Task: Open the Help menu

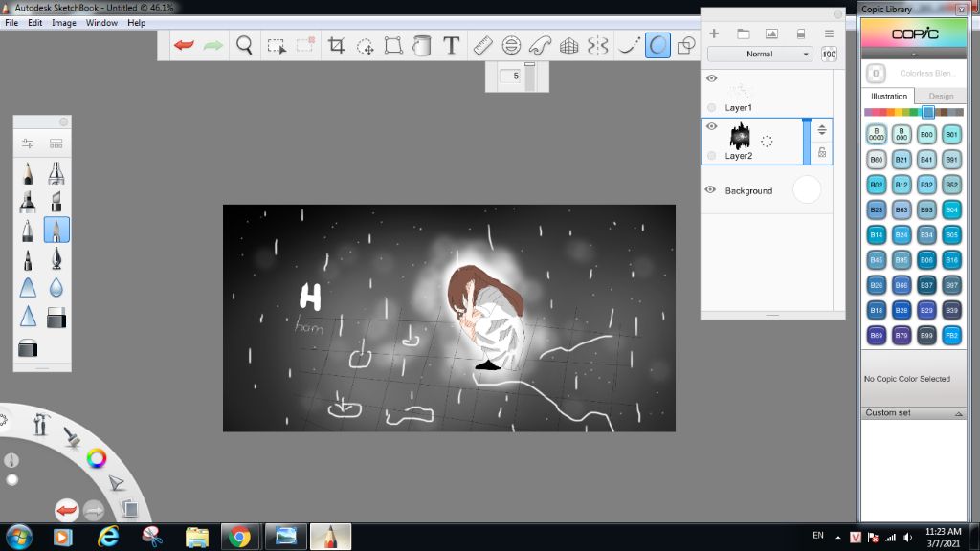Action: pos(136,23)
